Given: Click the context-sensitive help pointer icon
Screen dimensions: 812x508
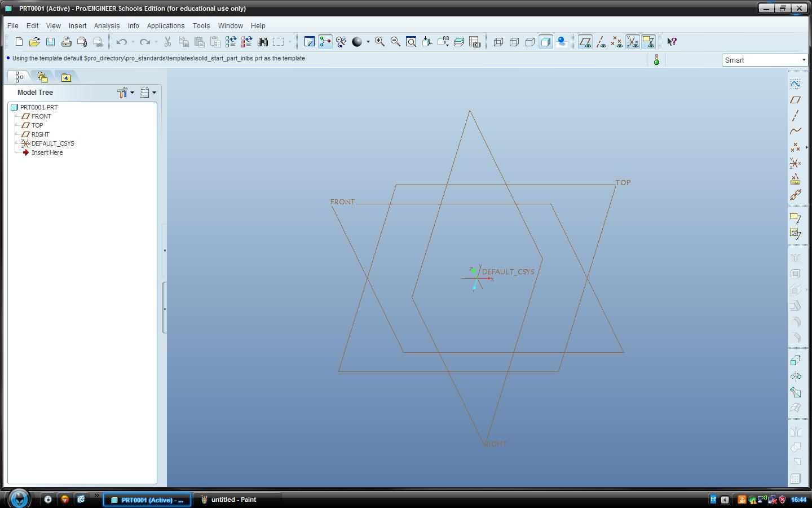Looking at the screenshot, I should [672, 42].
